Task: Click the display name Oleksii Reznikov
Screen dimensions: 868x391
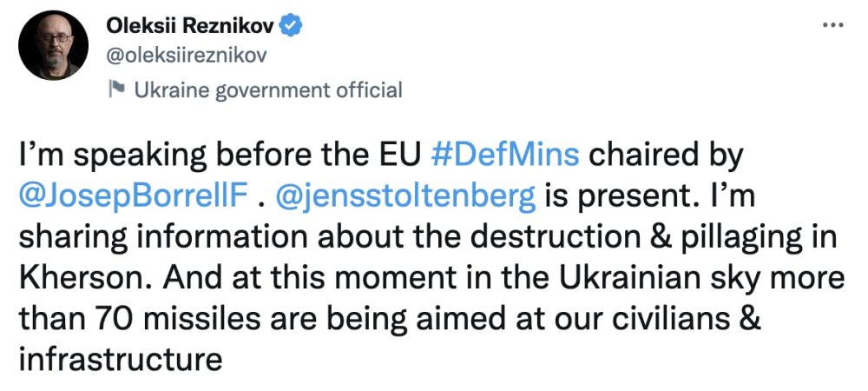Action: click(189, 27)
